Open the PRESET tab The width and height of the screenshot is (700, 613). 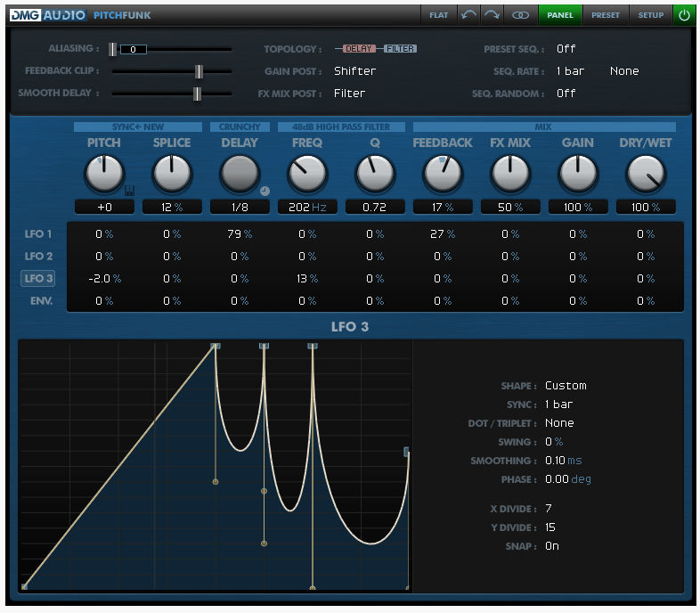point(606,15)
